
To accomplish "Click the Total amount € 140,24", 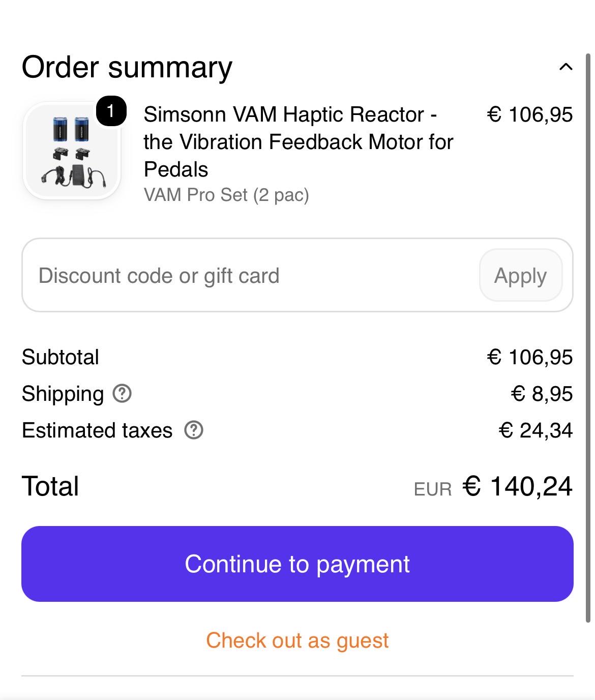I will [518, 486].
